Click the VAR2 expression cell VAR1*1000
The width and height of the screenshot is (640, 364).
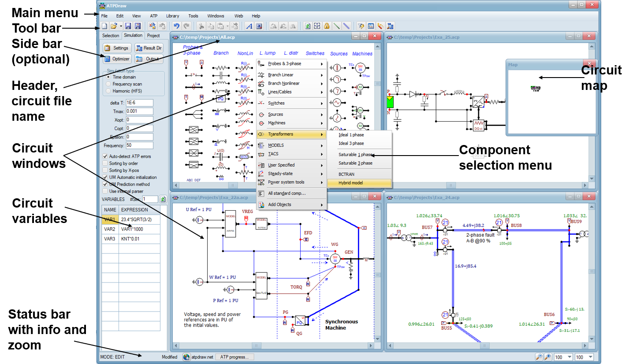tap(140, 229)
